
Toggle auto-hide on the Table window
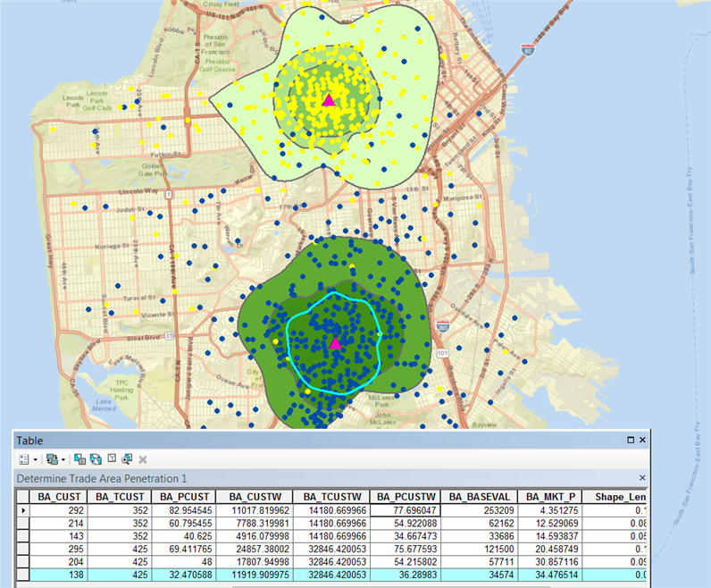[x=631, y=440]
